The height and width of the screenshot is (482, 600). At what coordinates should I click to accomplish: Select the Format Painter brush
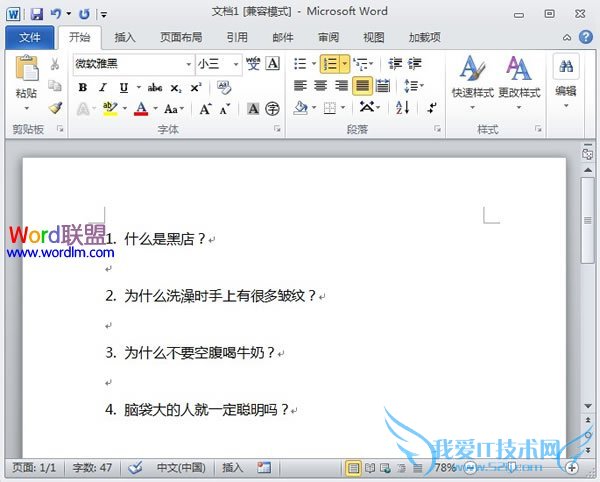coord(55,108)
